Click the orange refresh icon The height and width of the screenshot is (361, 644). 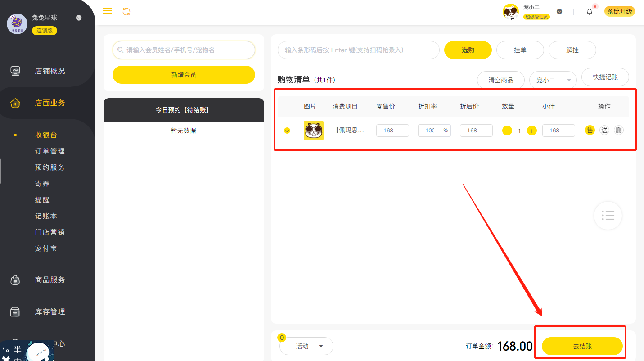126,12
